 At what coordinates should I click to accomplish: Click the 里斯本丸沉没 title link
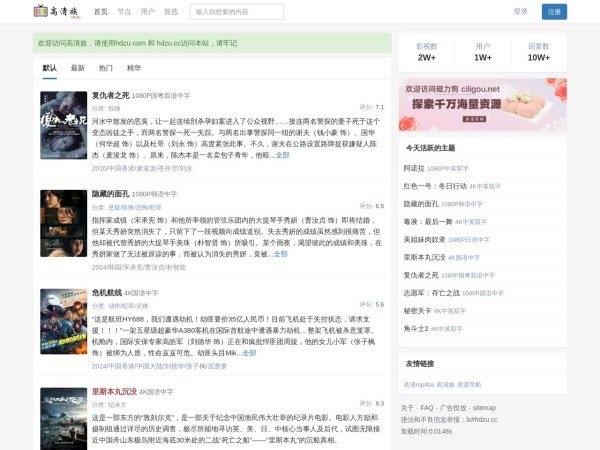(x=114, y=392)
